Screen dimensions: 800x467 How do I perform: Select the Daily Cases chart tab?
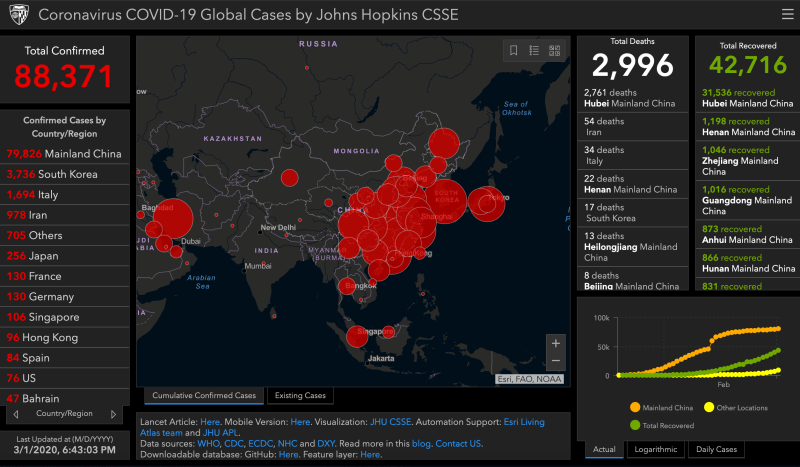point(716,449)
